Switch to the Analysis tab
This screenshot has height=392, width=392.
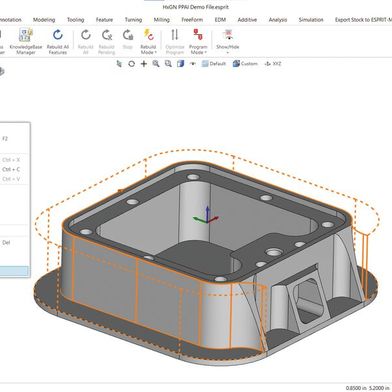point(278,20)
